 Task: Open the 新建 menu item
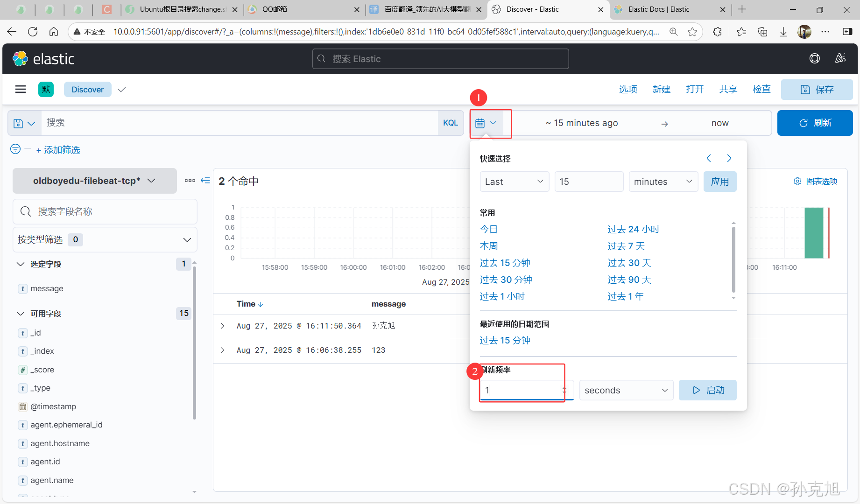(x=662, y=89)
